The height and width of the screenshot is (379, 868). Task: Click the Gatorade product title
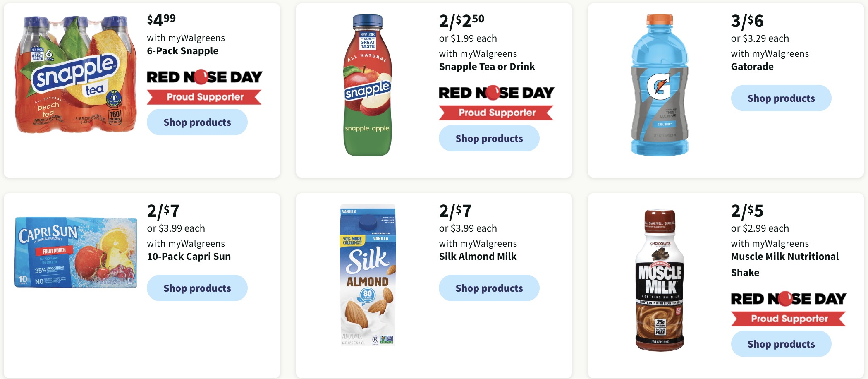click(x=752, y=67)
